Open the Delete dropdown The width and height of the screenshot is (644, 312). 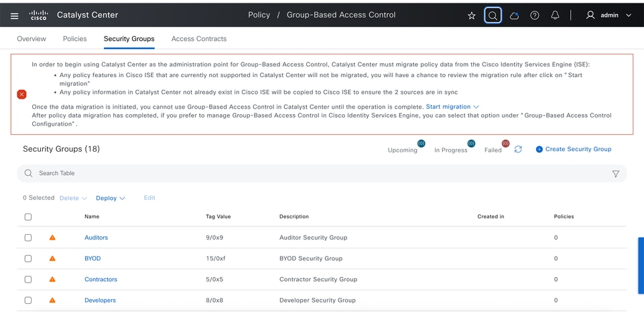pos(74,198)
